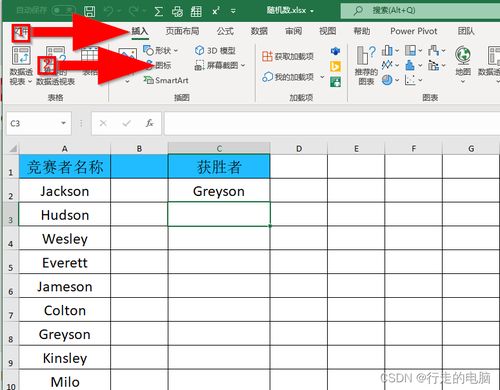The width and height of the screenshot is (500, 390).
Task: Switch to the 公式 Formulas tab
Action: [225, 31]
